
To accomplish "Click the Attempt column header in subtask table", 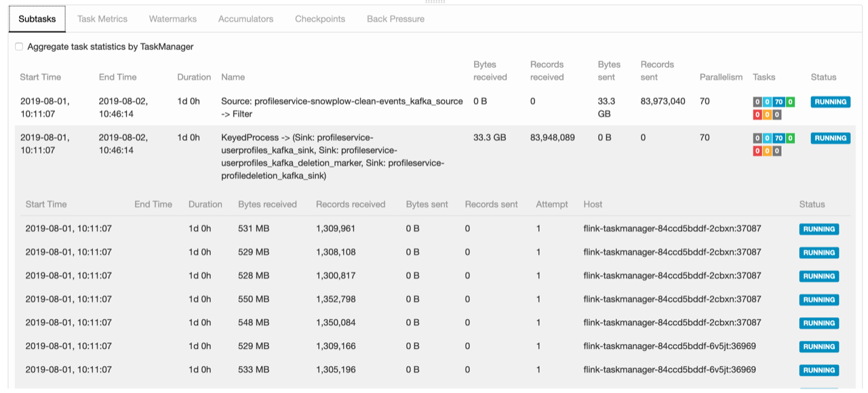I will (552, 204).
